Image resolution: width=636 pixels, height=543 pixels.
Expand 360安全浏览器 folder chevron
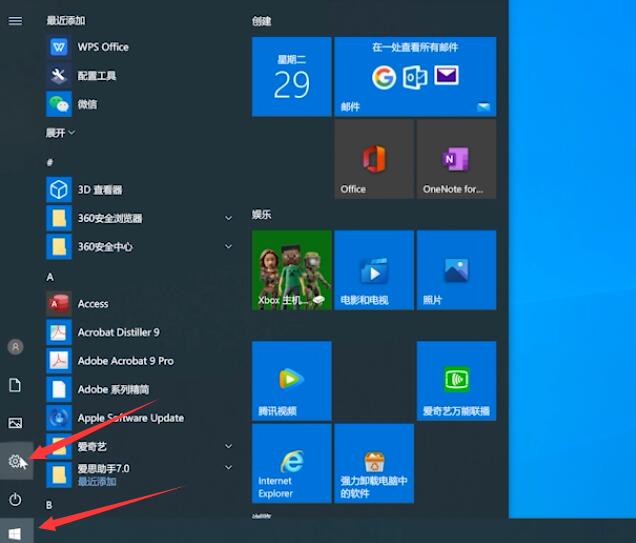[x=229, y=218]
